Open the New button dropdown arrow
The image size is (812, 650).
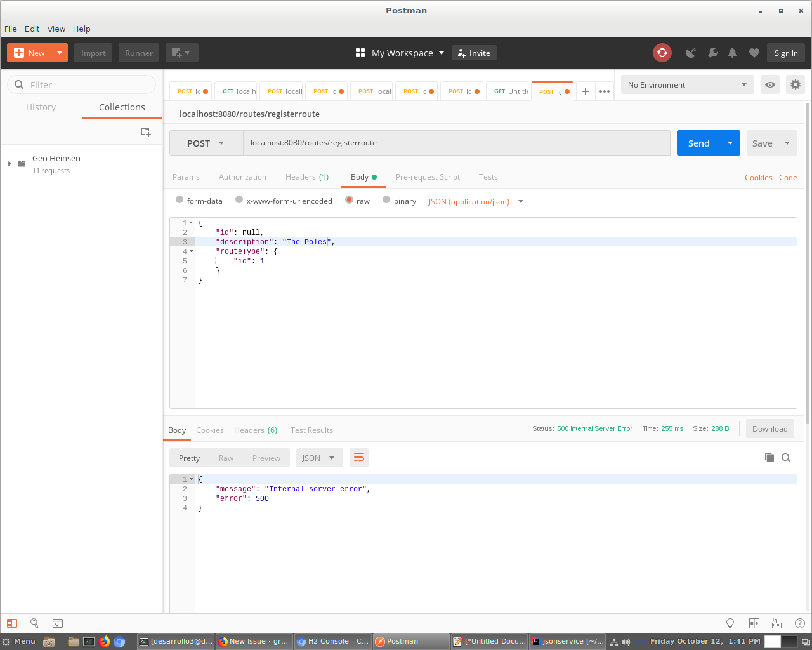coord(60,53)
